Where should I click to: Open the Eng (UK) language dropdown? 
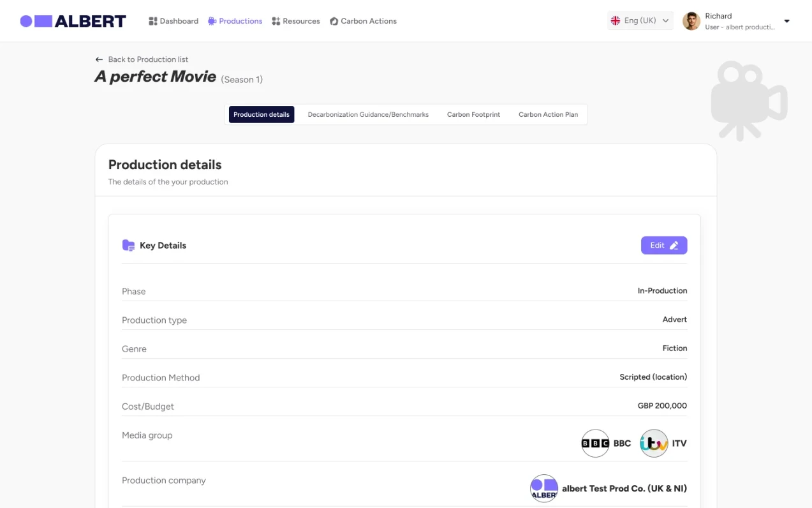640,20
